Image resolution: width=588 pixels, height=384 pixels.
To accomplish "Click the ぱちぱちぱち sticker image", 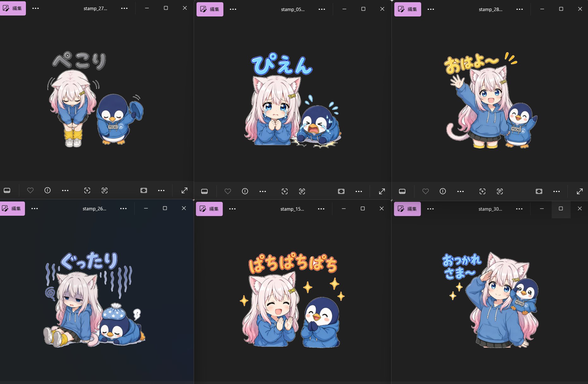I will pyautogui.click(x=292, y=299).
